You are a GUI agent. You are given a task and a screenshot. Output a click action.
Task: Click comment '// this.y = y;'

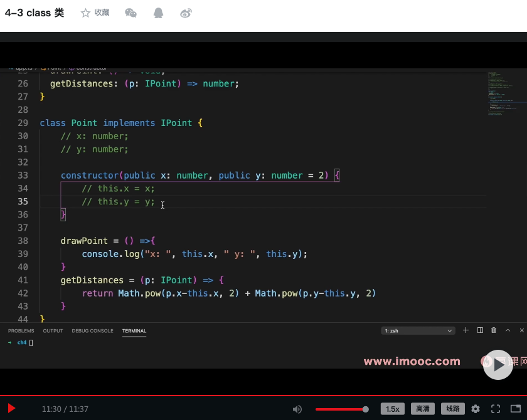point(119,201)
